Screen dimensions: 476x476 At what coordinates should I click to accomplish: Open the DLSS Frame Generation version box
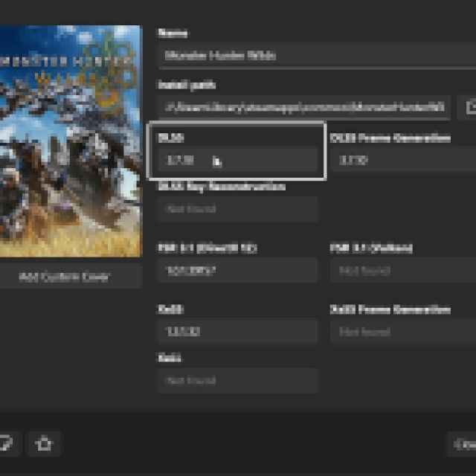click(x=403, y=160)
